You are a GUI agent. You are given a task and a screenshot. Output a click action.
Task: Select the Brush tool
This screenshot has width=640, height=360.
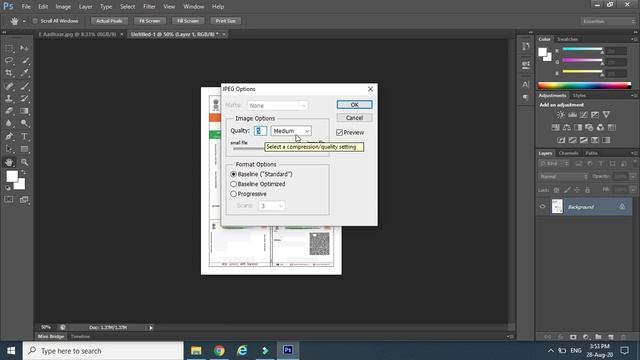(x=24, y=86)
